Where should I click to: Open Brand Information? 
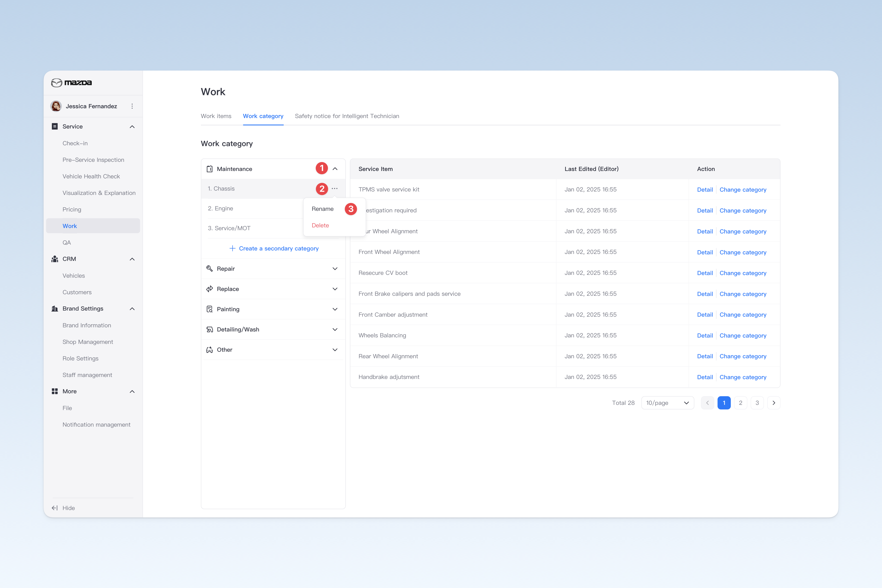87,325
